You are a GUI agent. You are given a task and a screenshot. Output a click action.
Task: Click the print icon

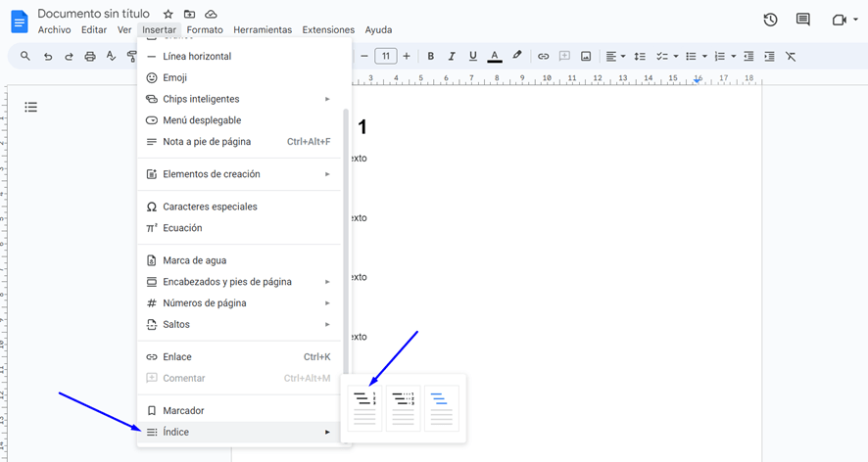(x=90, y=57)
